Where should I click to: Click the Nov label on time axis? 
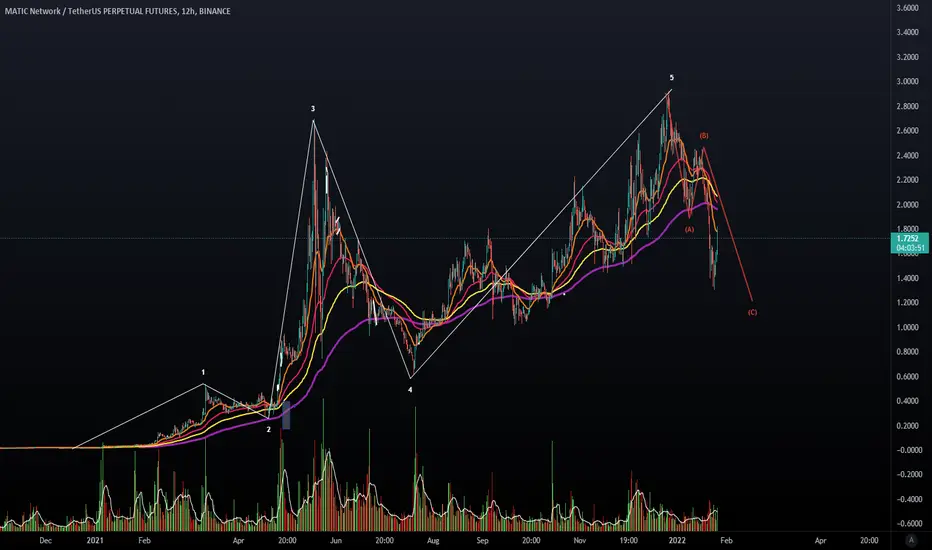pyautogui.click(x=580, y=540)
